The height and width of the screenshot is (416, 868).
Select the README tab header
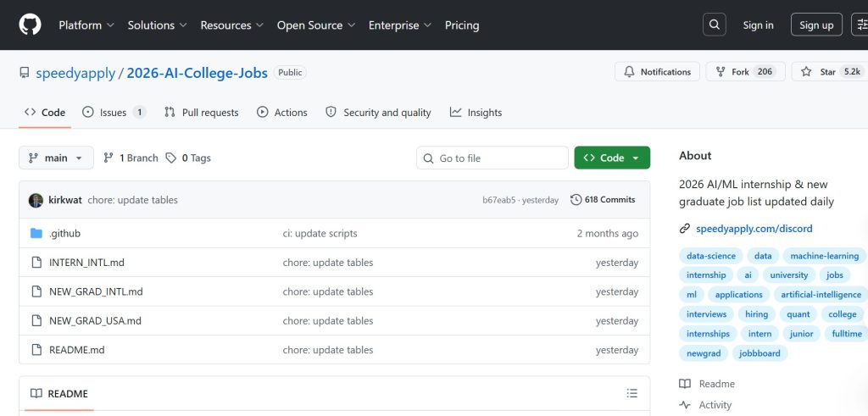coord(59,393)
